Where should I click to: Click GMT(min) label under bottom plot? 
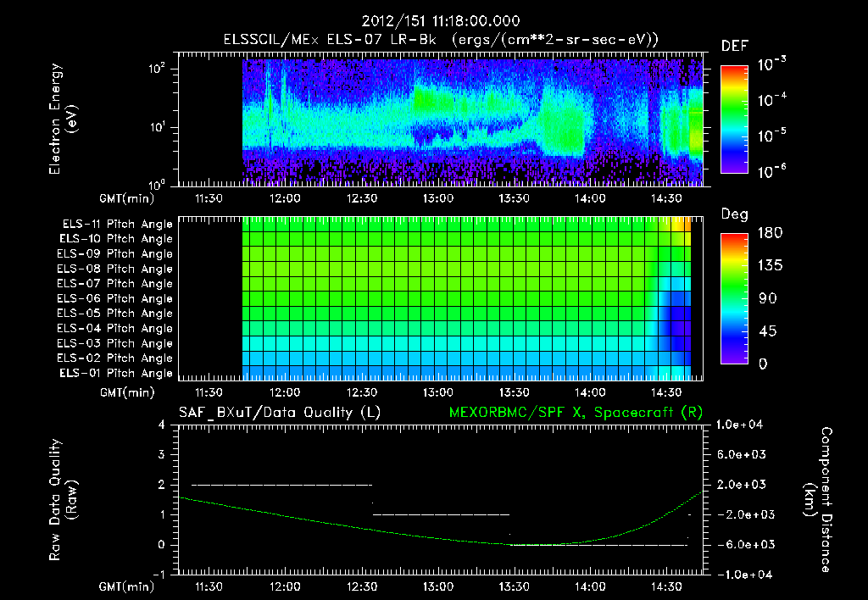pos(127,587)
